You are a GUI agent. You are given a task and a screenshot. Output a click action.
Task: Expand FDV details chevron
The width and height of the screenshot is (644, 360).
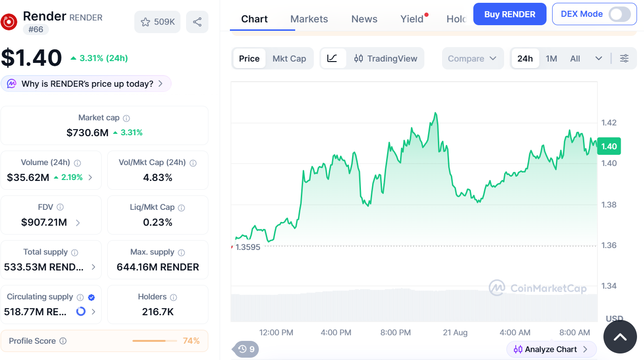coord(78,222)
